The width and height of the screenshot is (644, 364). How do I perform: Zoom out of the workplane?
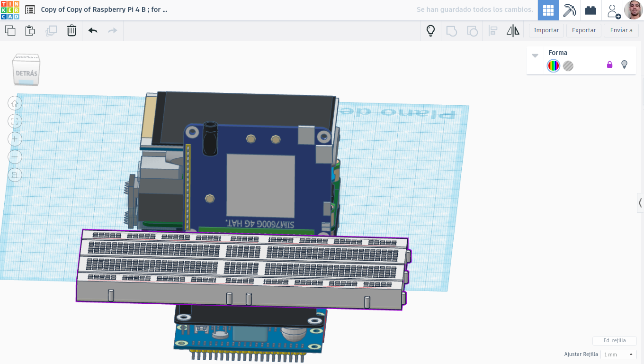point(15,157)
